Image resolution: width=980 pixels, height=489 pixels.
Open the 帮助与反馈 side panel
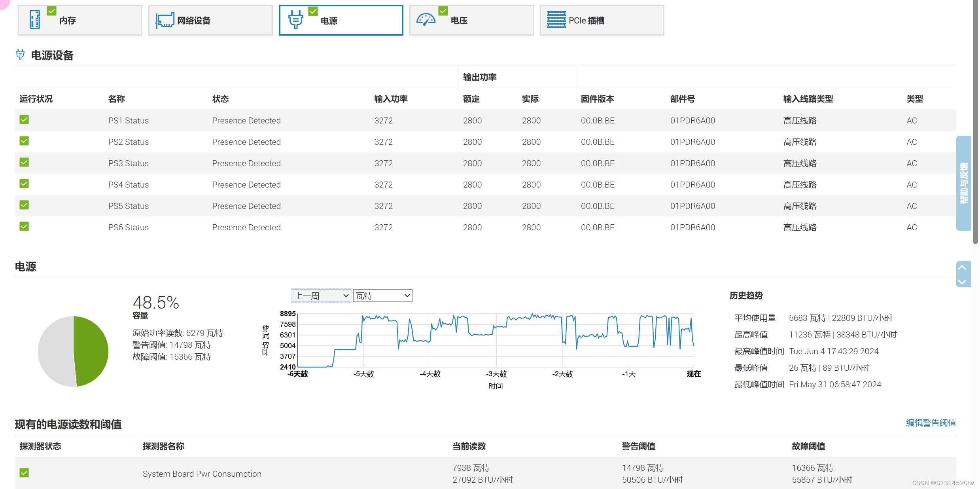pyautogui.click(x=963, y=183)
